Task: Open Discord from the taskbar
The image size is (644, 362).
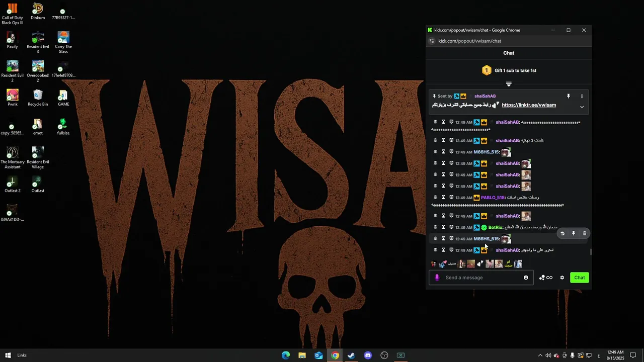Action: [368, 355]
